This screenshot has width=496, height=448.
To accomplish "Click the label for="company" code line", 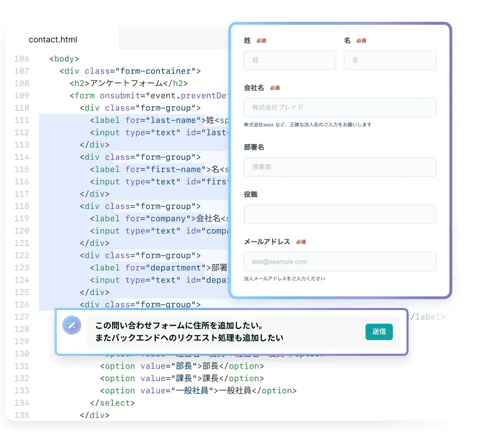I will tap(159, 219).
